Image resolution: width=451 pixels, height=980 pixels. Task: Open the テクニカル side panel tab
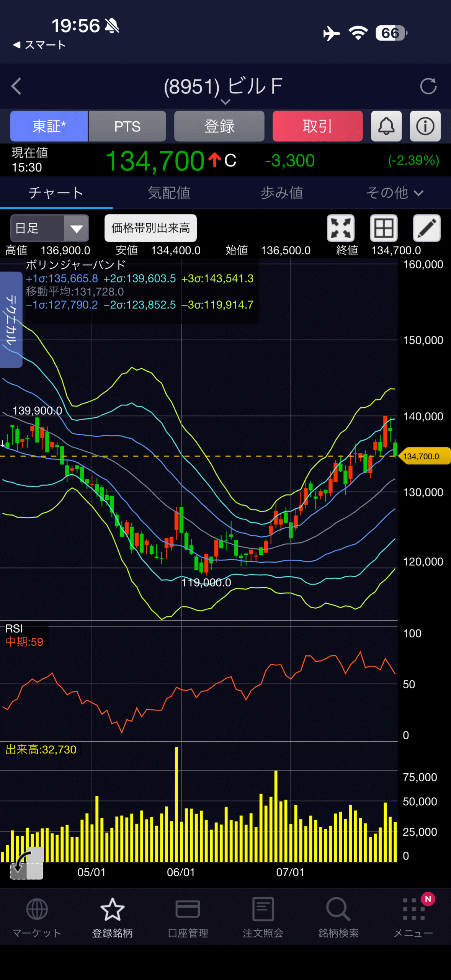pos(11,320)
